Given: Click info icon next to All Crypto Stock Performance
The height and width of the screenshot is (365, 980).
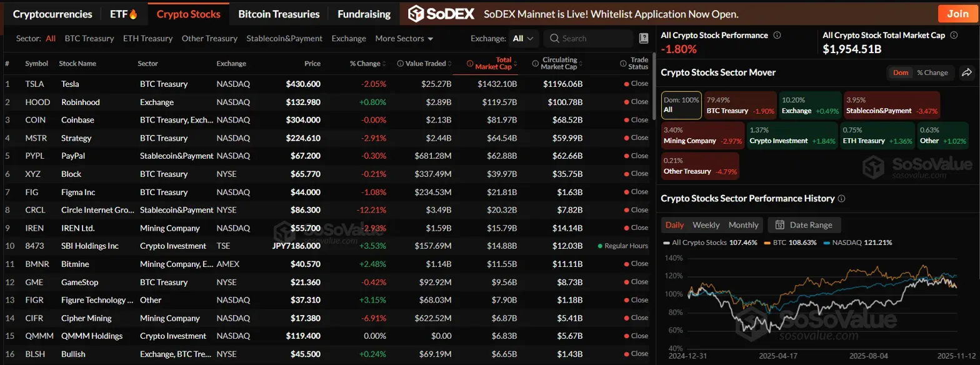Looking at the screenshot, I should (x=777, y=36).
